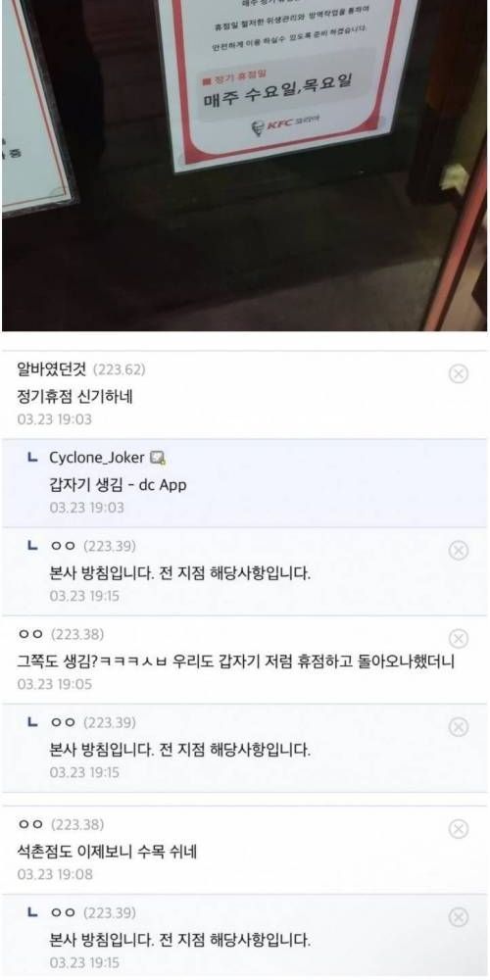This screenshot has height=980, width=490.
Task: Open the Cyclone_Joker user profile
Action: tap(96, 458)
